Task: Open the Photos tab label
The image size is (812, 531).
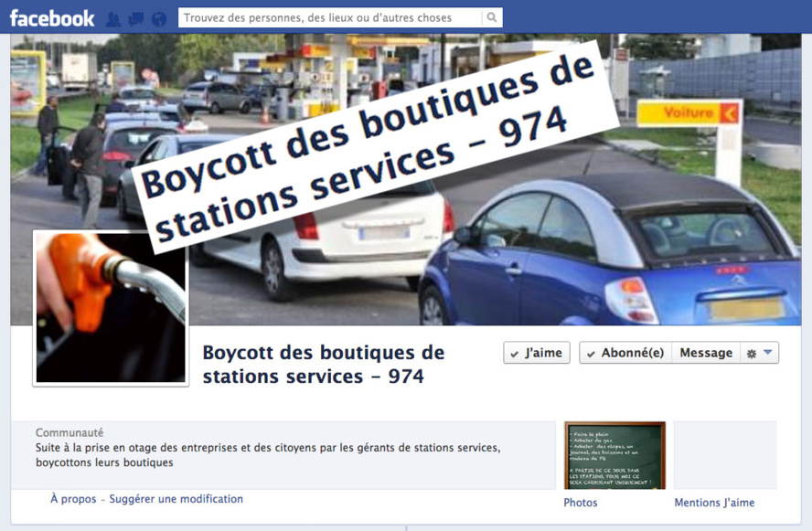Action: (x=581, y=503)
